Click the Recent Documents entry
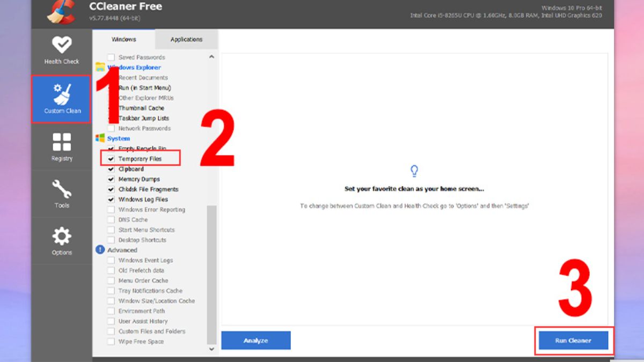Screen dimensions: 644x362 point(143,78)
